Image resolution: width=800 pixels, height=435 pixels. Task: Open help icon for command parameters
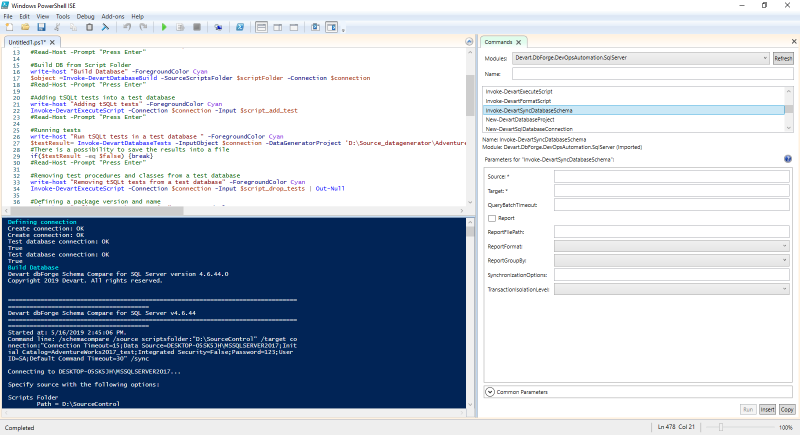point(788,159)
